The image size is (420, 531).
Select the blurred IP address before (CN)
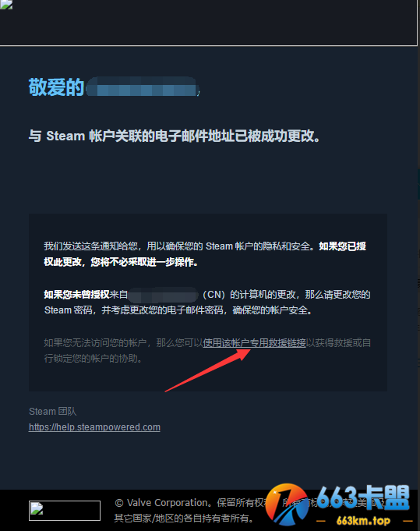tap(163, 295)
